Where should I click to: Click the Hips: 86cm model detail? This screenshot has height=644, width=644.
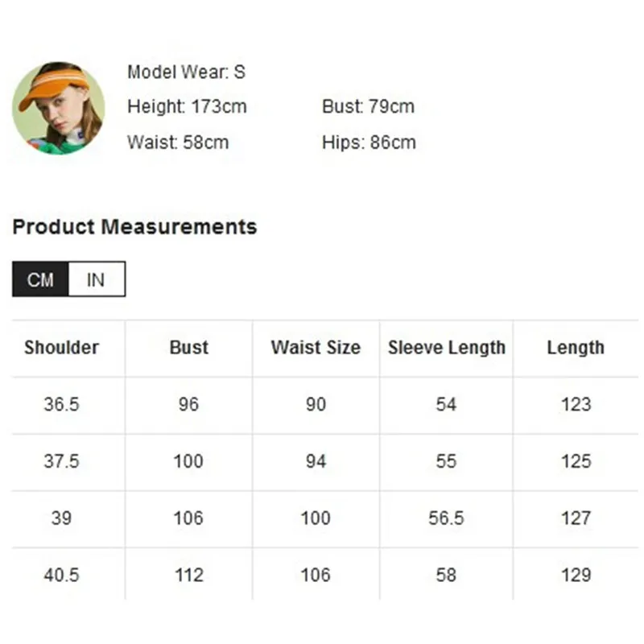(x=369, y=142)
